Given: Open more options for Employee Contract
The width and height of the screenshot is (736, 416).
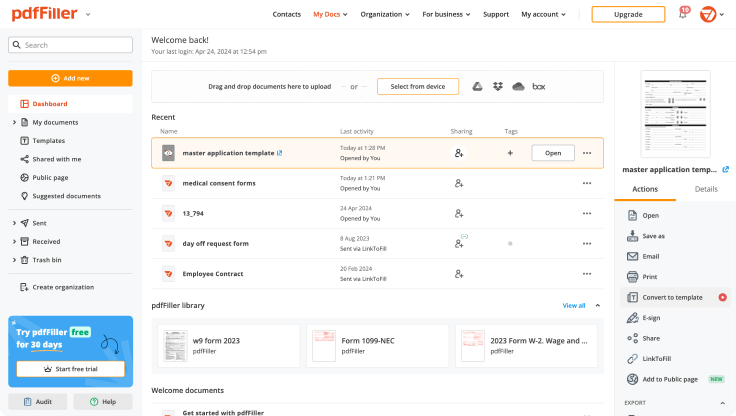Looking at the screenshot, I should pyautogui.click(x=587, y=273).
